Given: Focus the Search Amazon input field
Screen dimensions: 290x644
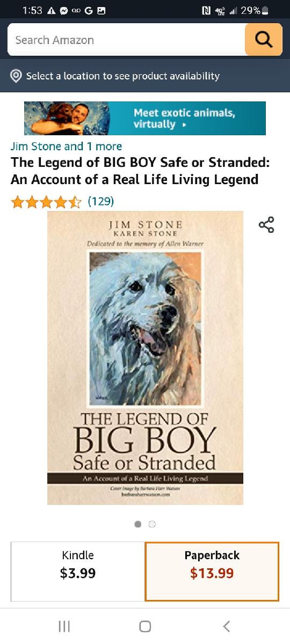Looking at the screenshot, I should 126,40.
